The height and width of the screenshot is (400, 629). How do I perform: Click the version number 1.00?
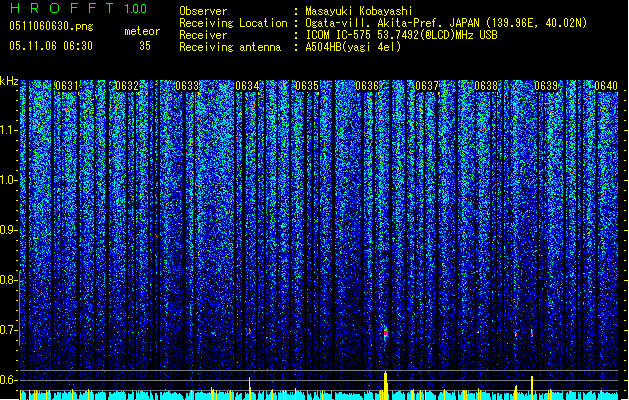pos(135,9)
